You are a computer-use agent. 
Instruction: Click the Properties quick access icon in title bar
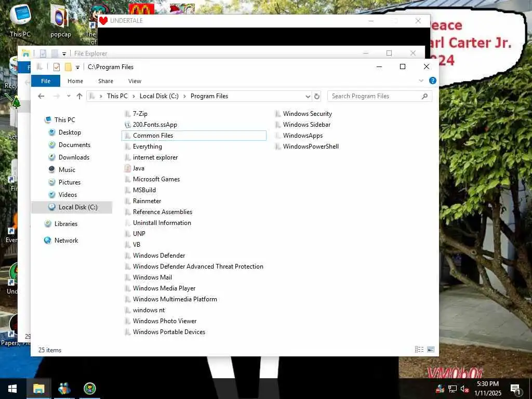[x=57, y=67]
